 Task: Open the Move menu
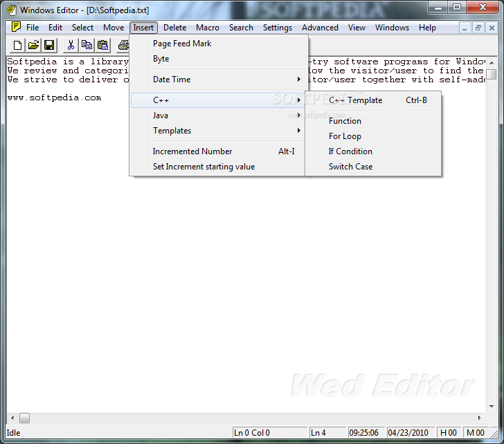tap(114, 28)
